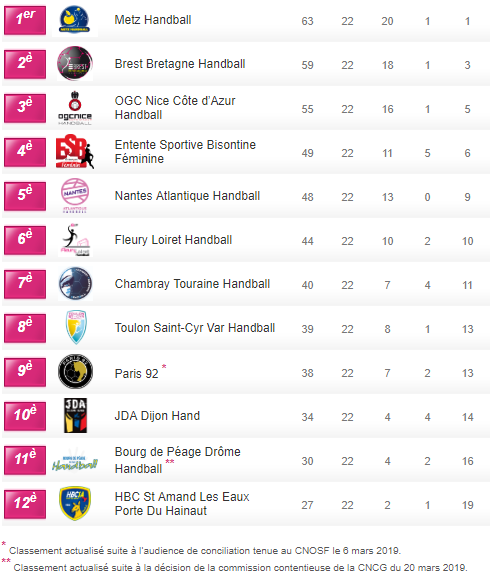Open the Chambray Touraine blue logo
The height and width of the screenshot is (574, 494).
pos(75,284)
